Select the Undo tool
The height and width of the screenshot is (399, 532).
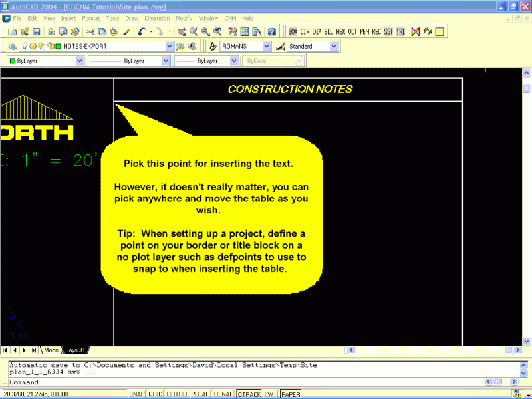(x=142, y=31)
